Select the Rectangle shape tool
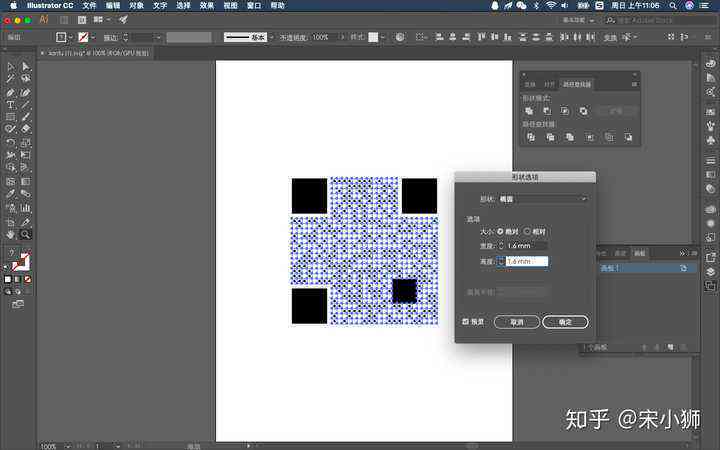The image size is (720, 450). click(x=11, y=117)
